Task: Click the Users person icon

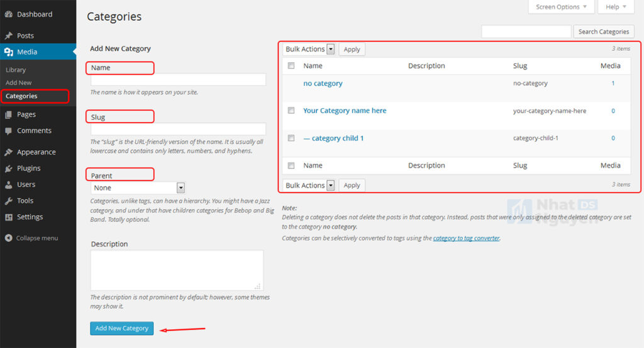Action: point(9,185)
